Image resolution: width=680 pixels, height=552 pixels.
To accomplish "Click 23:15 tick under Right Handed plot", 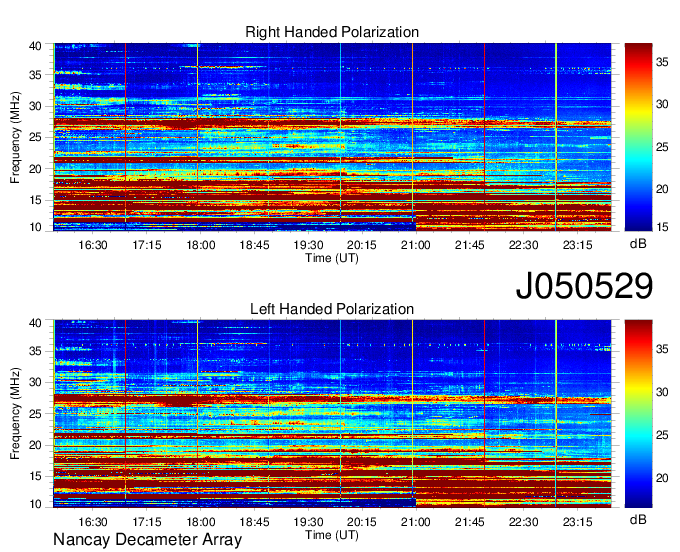I will 578,245.
